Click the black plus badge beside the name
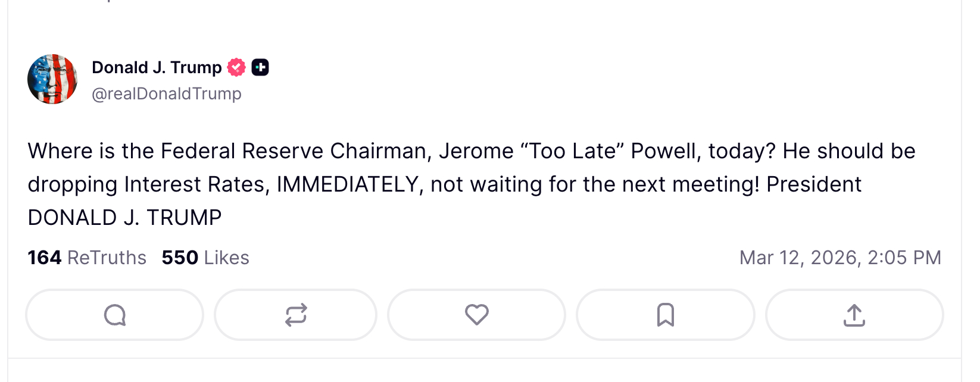 [260, 68]
